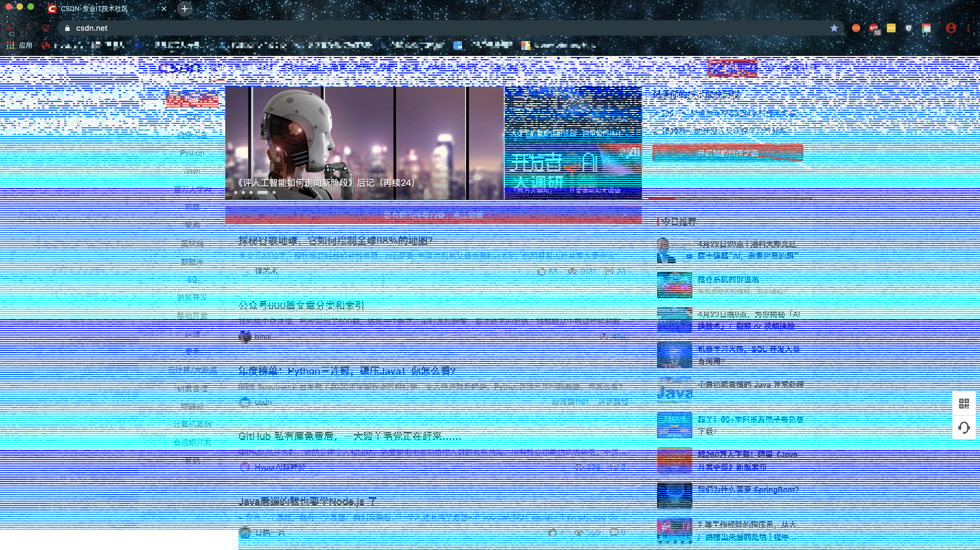
Task: Open Chrome's three-dot menu
Action: coord(968,28)
